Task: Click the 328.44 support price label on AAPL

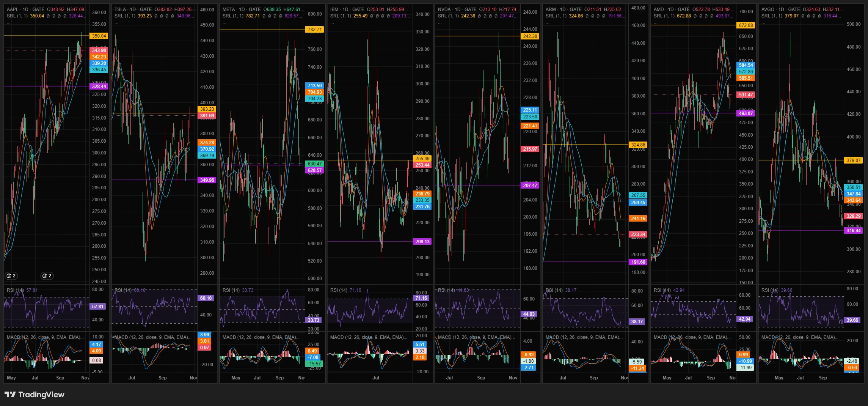Action: [x=99, y=87]
